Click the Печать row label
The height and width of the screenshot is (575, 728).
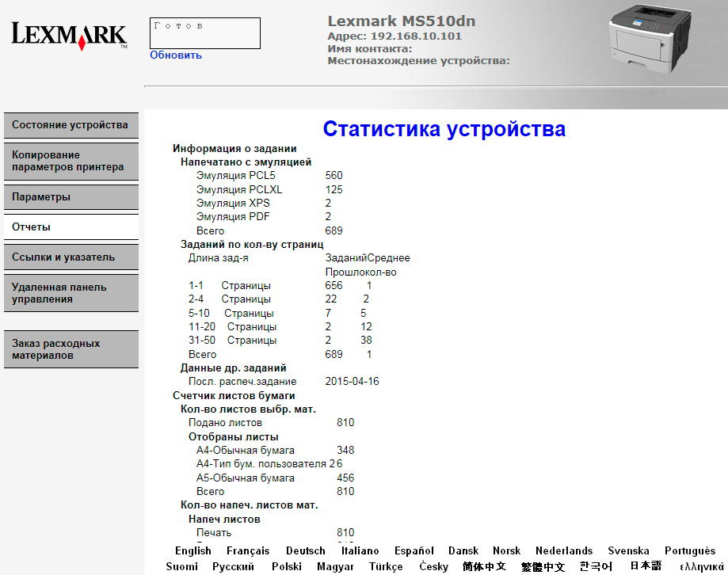pyautogui.click(x=214, y=533)
